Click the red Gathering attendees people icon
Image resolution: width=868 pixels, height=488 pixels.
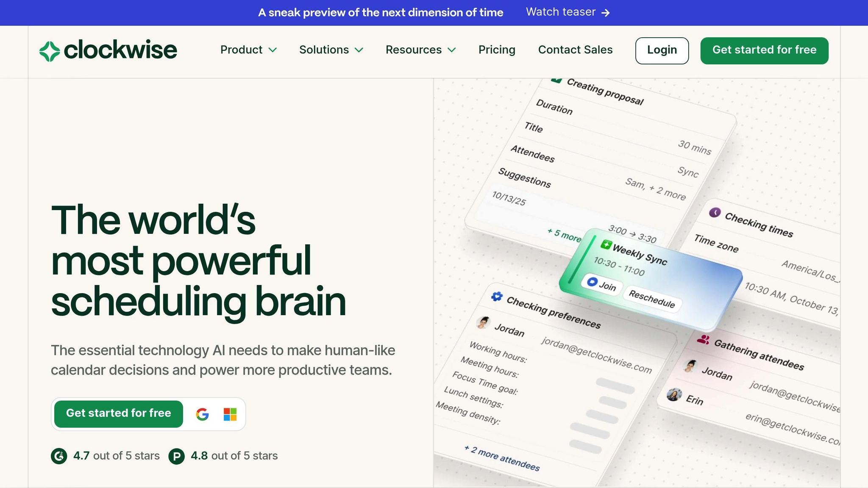(x=703, y=339)
